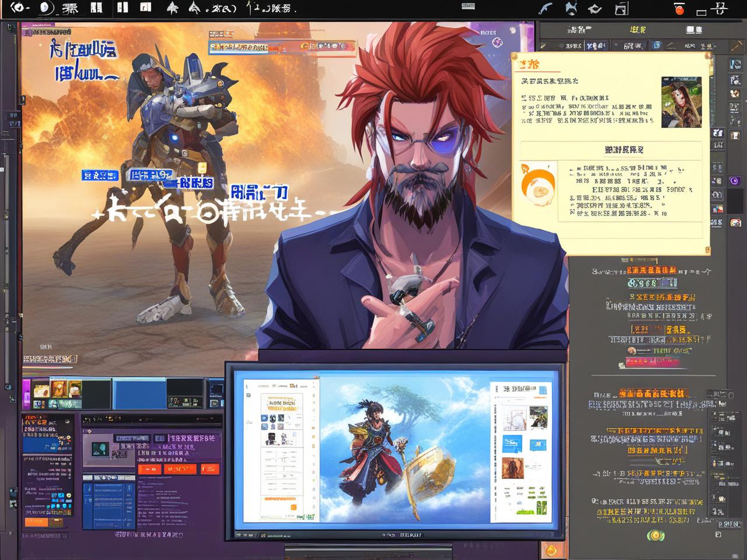This screenshot has height=560, width=747.
Task: Click the half-moon circle icon in top bar
Action: 46,8
